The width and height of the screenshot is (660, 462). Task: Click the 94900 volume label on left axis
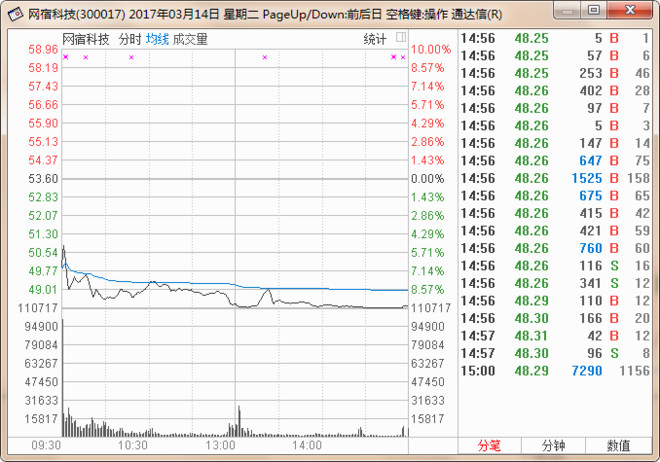tap(41, 327)
